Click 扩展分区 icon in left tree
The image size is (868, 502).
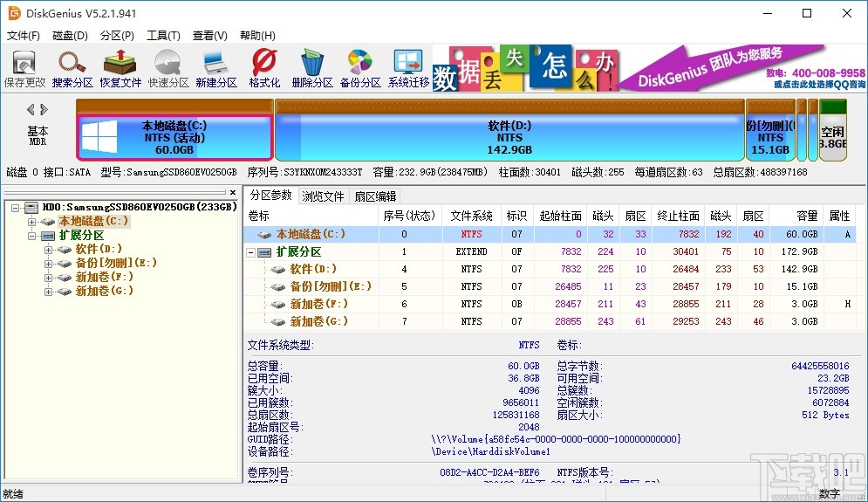[x=48, y=236]
